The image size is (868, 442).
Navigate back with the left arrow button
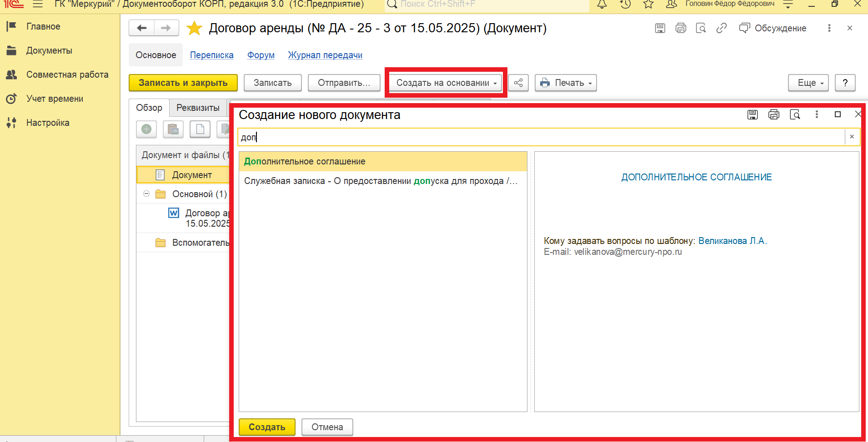142,28
